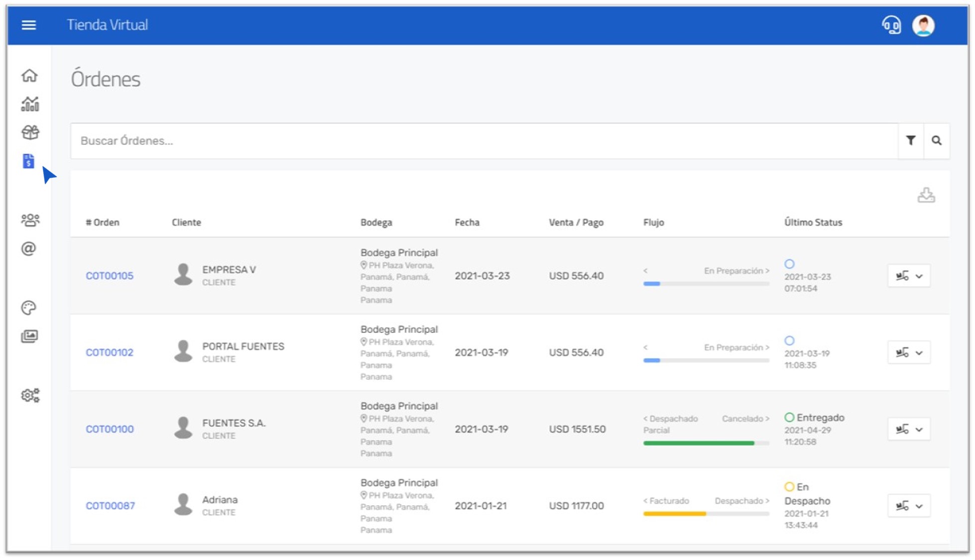This screenshot has height=560, width=975.
Task: Open the hamburger navigation menu
Action: (x=29, y=25)
